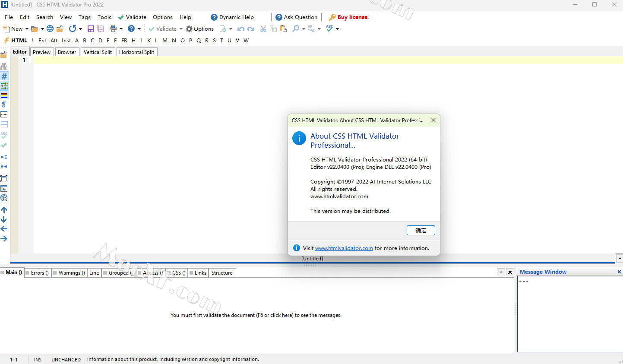Open the Tags menu
Image resolution: width=623 pixels, height=364 pixels.
85,17
